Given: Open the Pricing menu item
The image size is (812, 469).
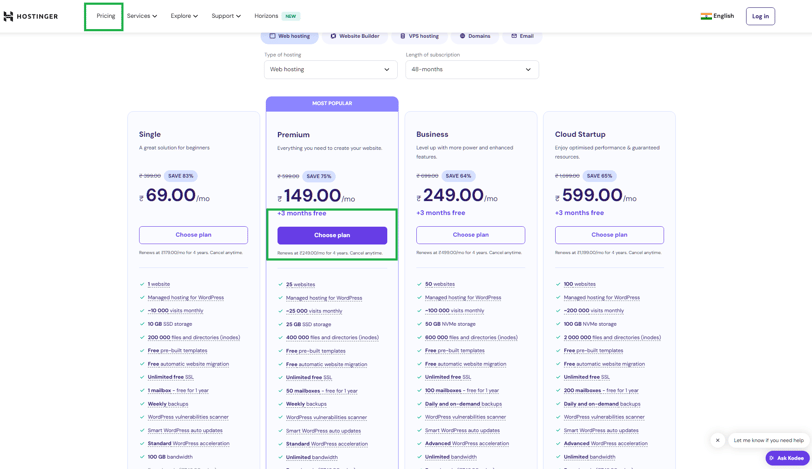Looking at the screenshot, I should point(106,16).
